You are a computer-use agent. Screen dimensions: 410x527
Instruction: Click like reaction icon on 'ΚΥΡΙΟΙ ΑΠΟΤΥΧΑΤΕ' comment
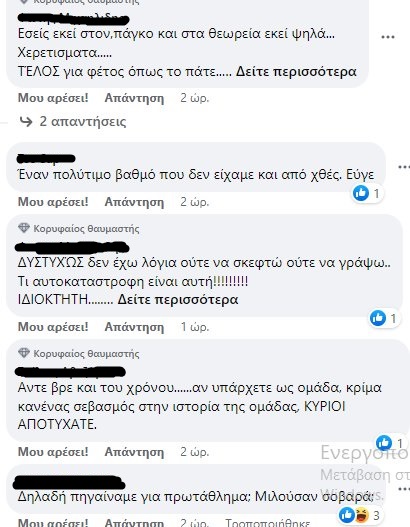[384, 443]
